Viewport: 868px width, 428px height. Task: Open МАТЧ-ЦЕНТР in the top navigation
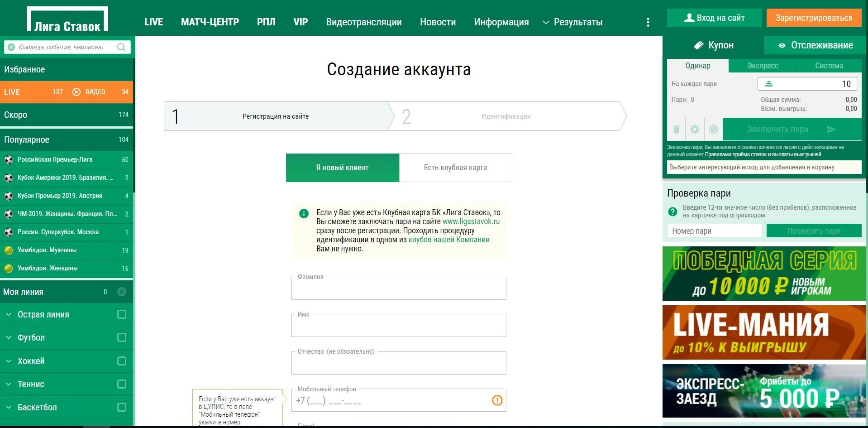click(x=210, y=22)
